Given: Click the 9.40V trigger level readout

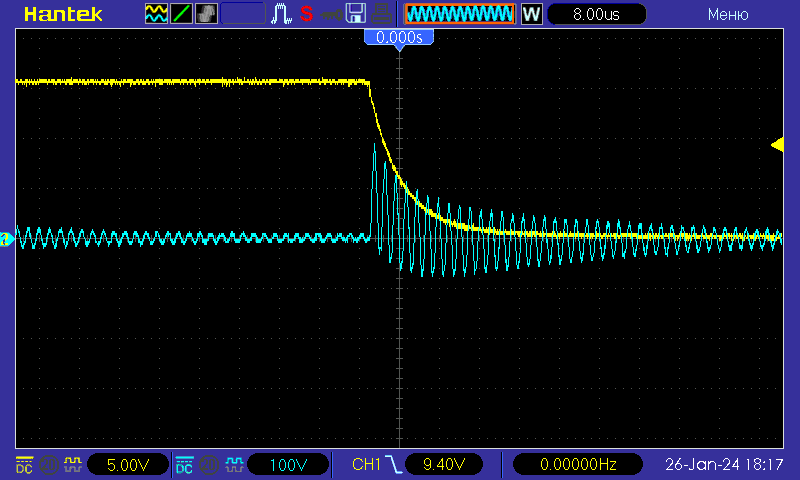Looking at the screenshot, I should (x=444, y=465).
